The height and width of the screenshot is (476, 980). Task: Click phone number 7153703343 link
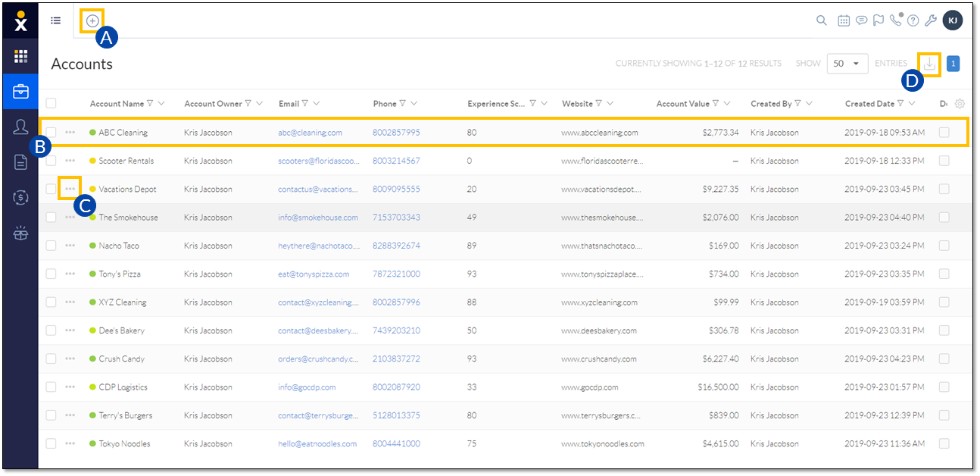click(x=396, y=218)
